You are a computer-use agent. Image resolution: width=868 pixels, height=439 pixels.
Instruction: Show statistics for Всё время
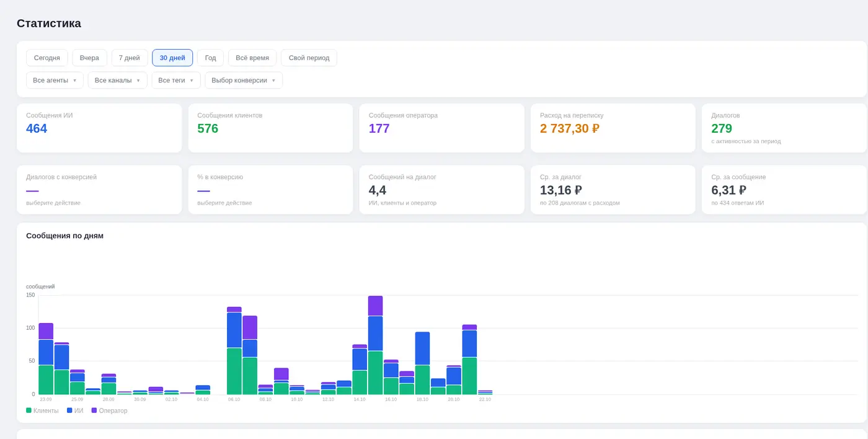tap(252, 58)
